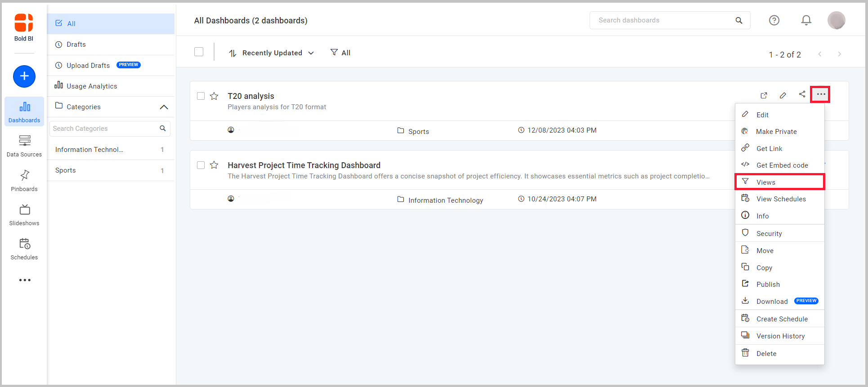Click the notifications bell icon
868x387 pixels.
tap(806, 20)
